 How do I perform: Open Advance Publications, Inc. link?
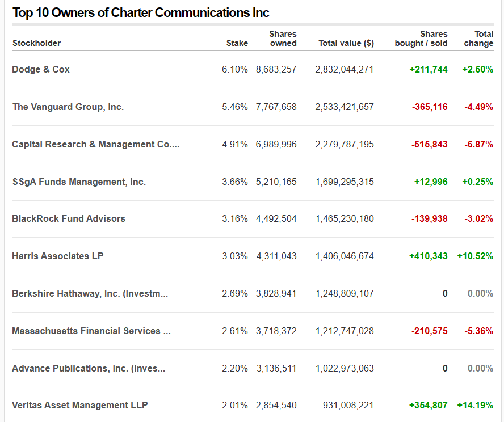(x=89, y=368)
